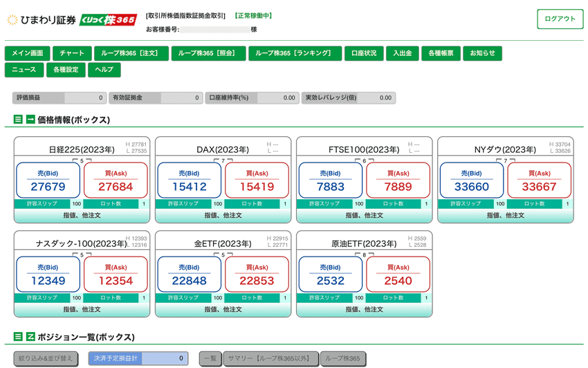Click the Z icon beside ポジション一覧
The height and width of the screenshot is (368, 588).
click(30, 337)
